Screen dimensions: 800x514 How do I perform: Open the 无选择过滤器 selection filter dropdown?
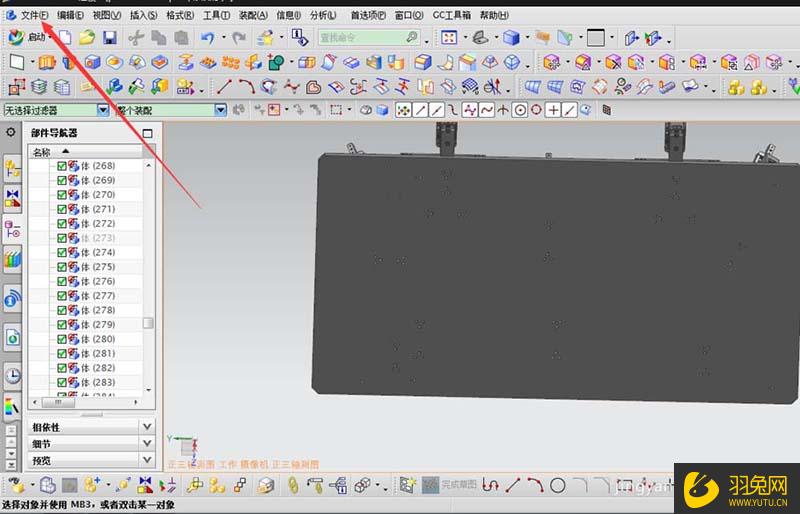(102, 110)
